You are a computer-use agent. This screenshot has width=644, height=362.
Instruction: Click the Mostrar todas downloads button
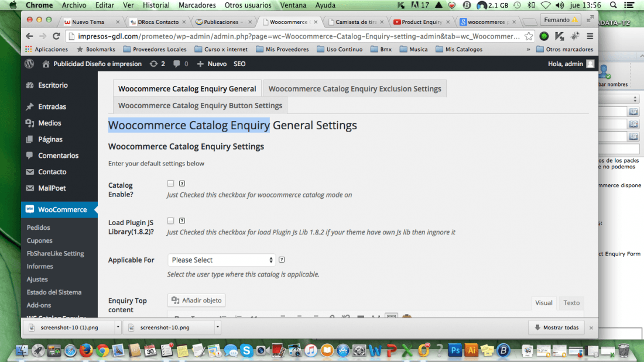557,327
